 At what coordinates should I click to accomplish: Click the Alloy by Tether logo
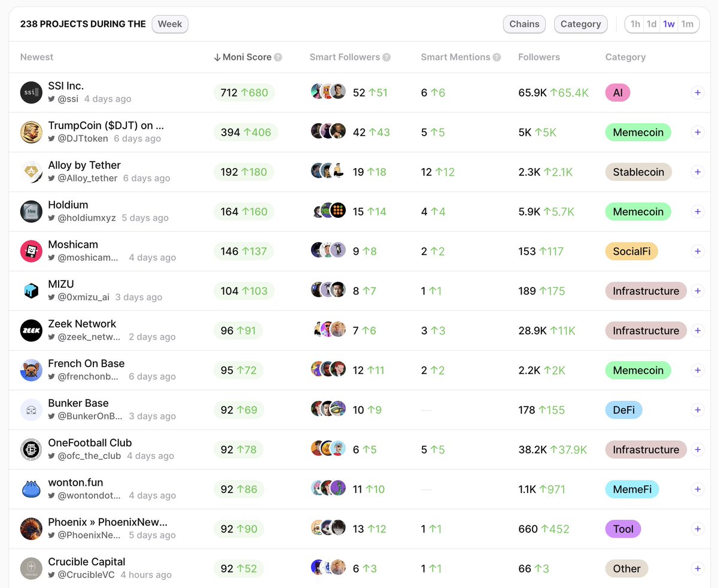point(31,172)
